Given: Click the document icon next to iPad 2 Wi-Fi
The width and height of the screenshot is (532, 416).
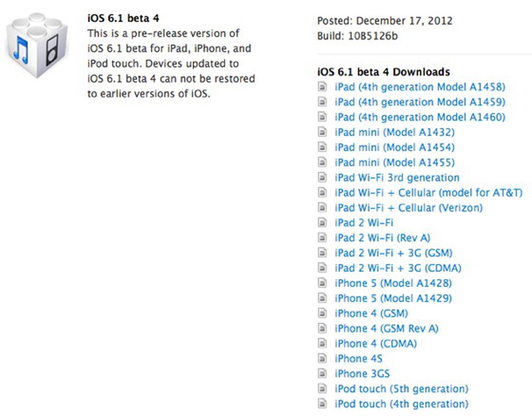Looking at the screenshot, I should [322, 222].
